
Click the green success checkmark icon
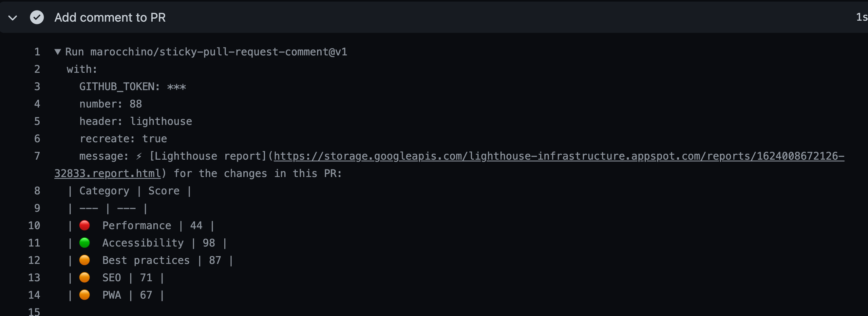pyautogui.click(x=37, y=17)
